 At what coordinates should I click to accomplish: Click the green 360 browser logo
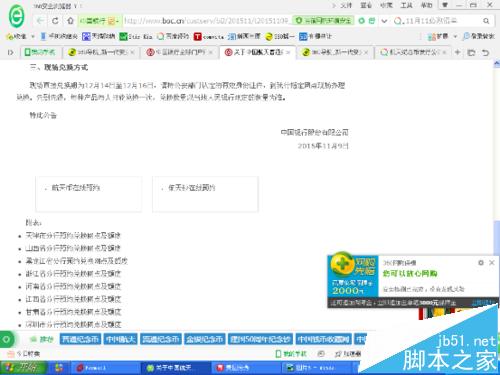coord(16,16)
